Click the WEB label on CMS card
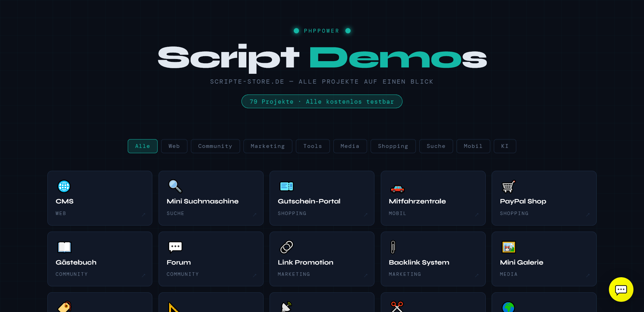This screenshot has width=644, height=312. [61, 213]
